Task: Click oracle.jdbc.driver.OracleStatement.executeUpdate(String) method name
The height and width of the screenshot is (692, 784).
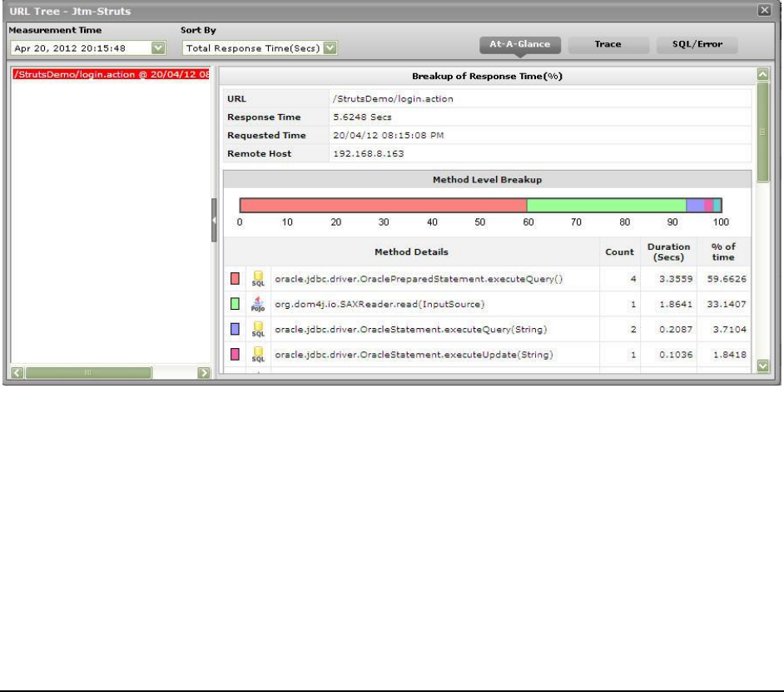Action: click(414, 354)
